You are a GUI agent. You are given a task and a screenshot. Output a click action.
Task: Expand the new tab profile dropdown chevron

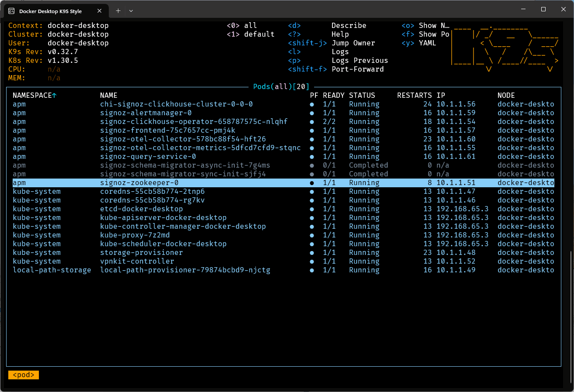[x=131, y=10]
